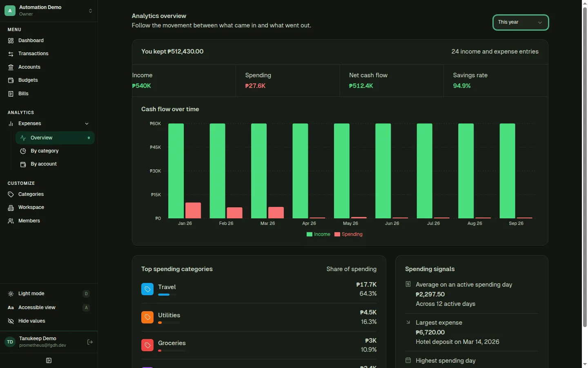Click the page vertical scrollbar
Image resolution: width=588 pixels, height=368 pixels.
coord(585,168)
